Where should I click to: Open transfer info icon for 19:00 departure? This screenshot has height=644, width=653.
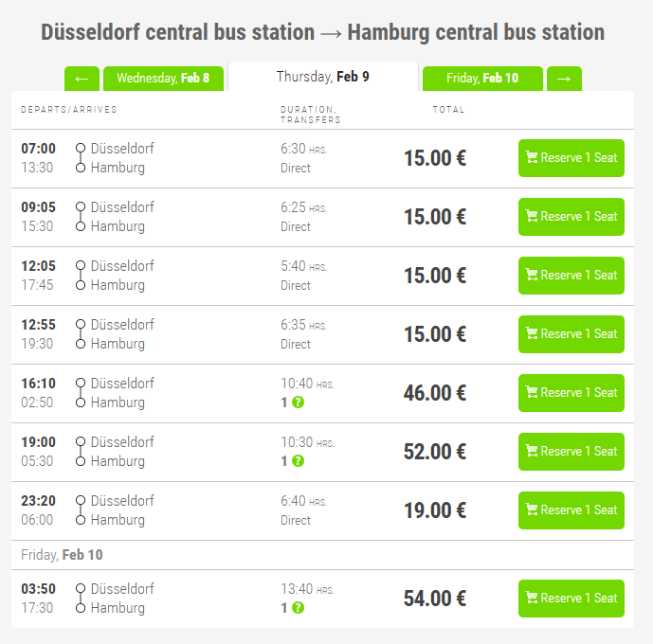click(298, 461)
